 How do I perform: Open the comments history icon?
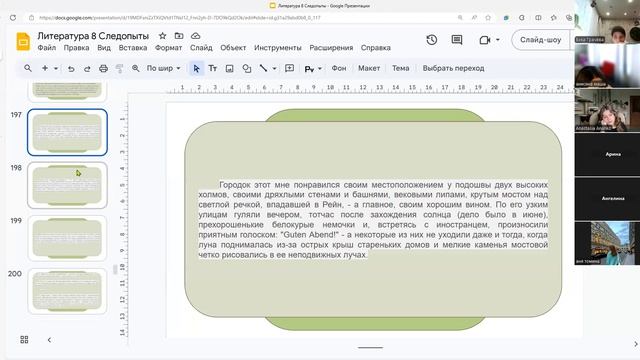click(x=457, y=40)
